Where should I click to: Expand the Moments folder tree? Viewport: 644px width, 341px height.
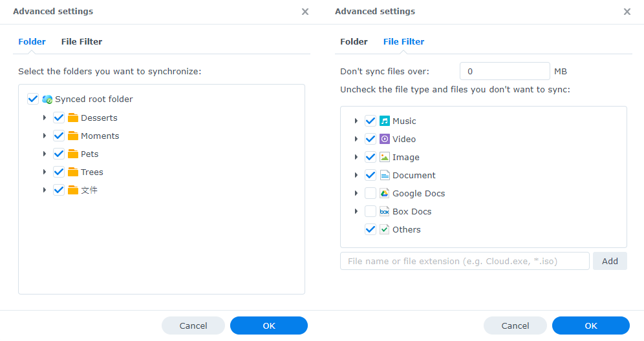coord(45,136)
